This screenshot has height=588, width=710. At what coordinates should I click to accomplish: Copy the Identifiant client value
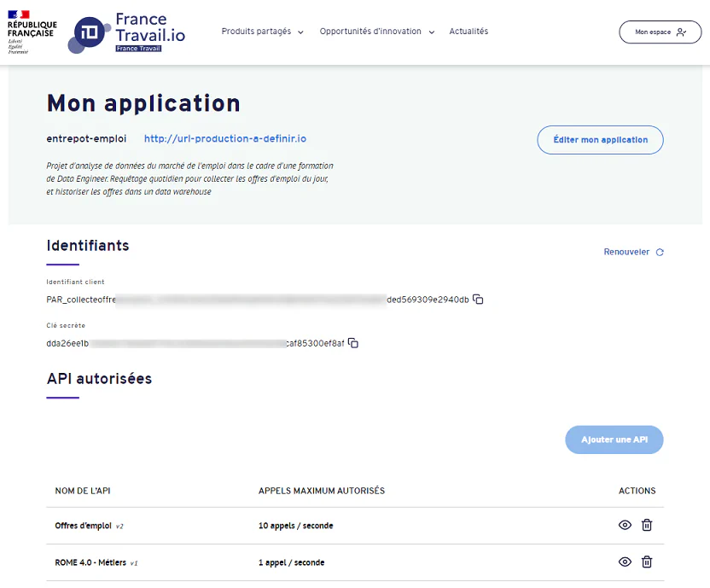click(478, 300)
